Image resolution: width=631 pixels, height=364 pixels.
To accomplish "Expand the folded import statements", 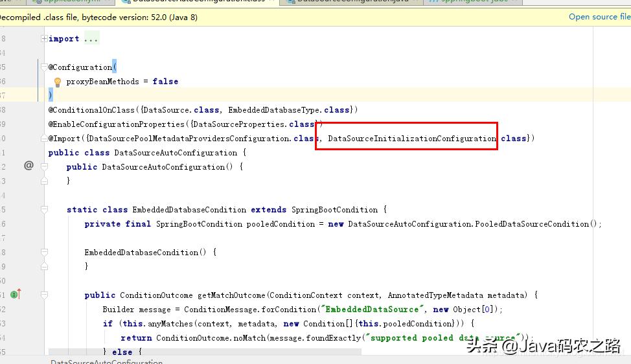I will [x=44, y=39].
